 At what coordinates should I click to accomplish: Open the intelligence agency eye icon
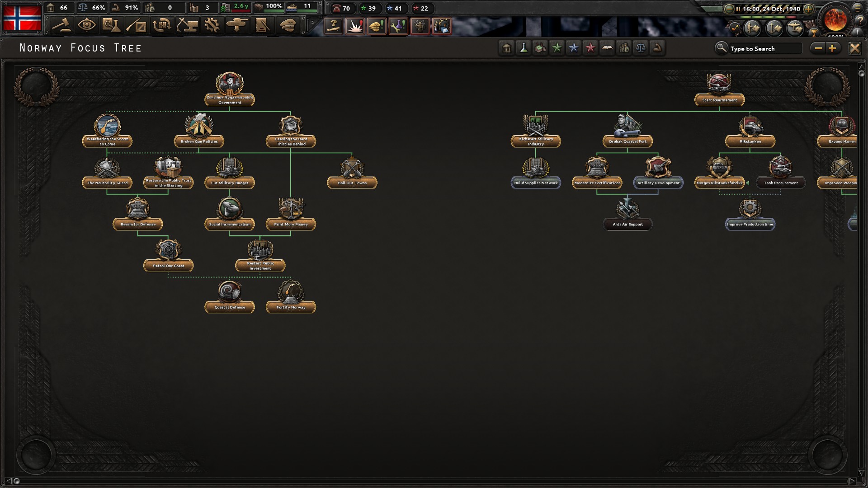87,26
